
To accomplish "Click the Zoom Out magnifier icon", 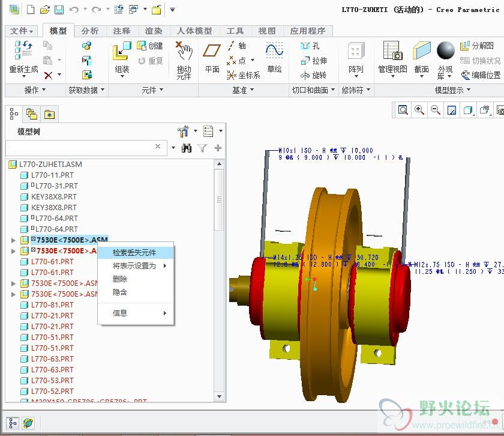I will (x=436, y=110).
